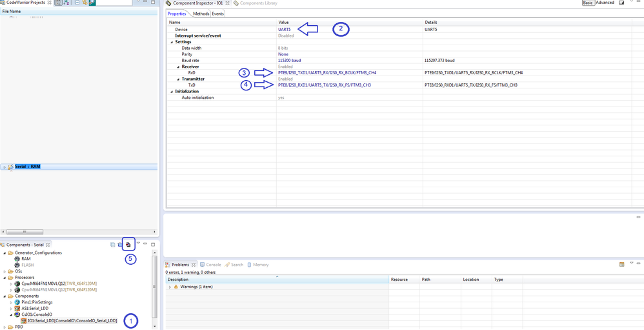644x330 pixels.
Task: Switch to the Components Library tab
Action: [255, 3]
